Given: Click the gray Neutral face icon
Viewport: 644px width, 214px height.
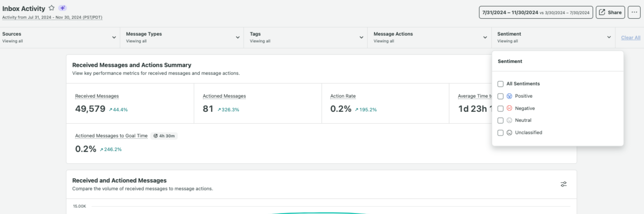Looking at the screenshot, I should tap(509, 120).
